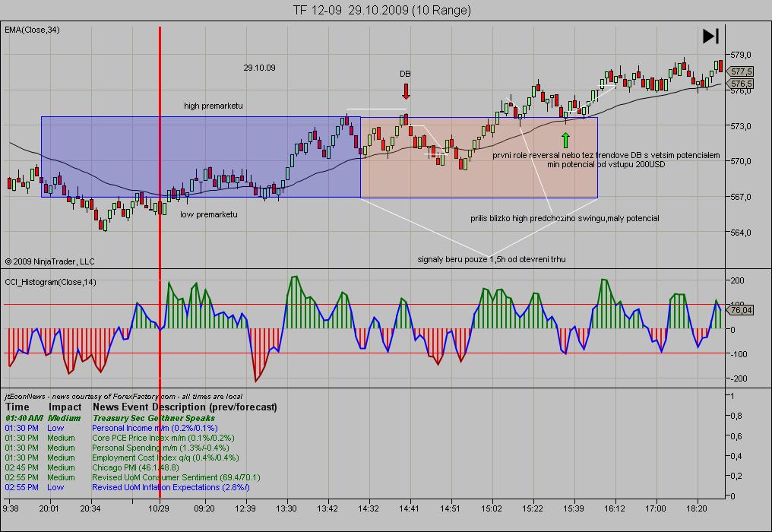
Task: Click the 15:22 time axis label
Action: pos(533,508)
